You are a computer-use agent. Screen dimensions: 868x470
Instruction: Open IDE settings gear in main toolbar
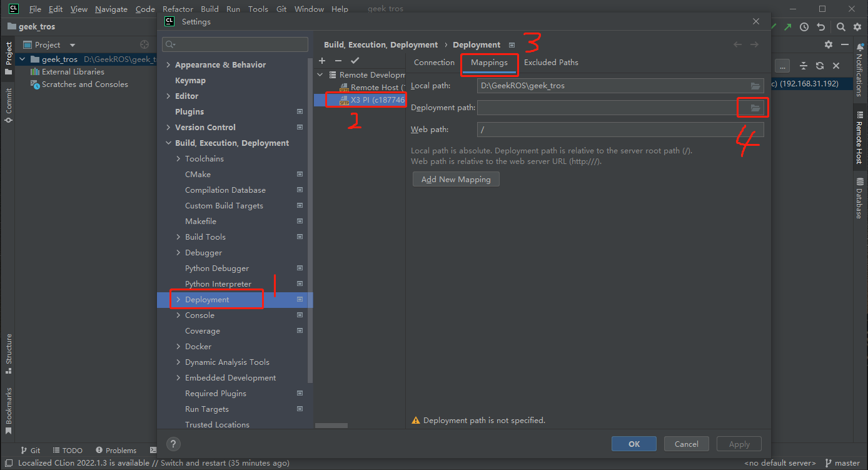856,27
